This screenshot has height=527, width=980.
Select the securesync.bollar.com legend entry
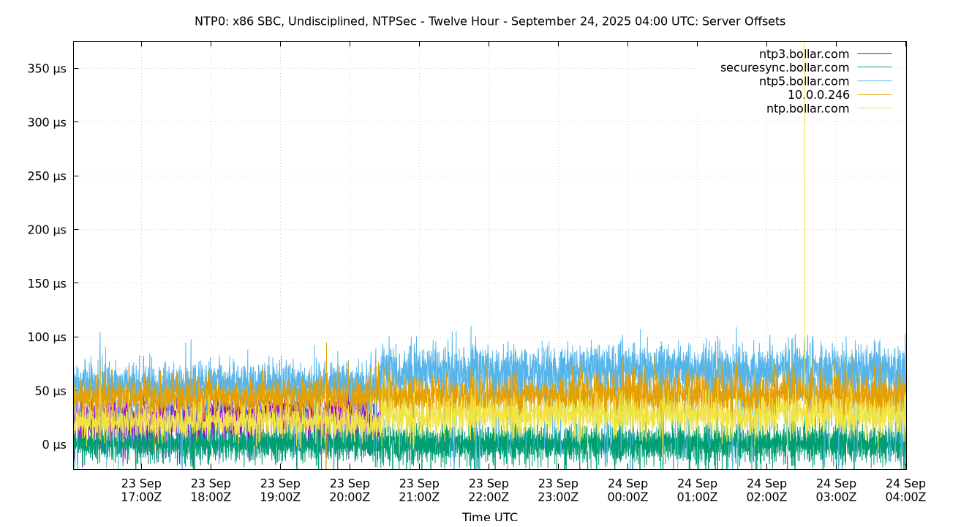click(785, 68)
